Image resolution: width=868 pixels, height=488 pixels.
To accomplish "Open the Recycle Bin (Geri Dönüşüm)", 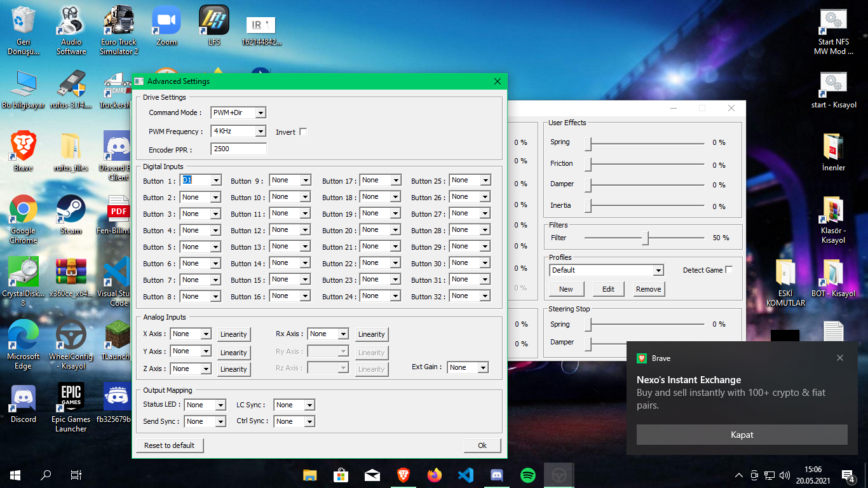I will [24, 30].
